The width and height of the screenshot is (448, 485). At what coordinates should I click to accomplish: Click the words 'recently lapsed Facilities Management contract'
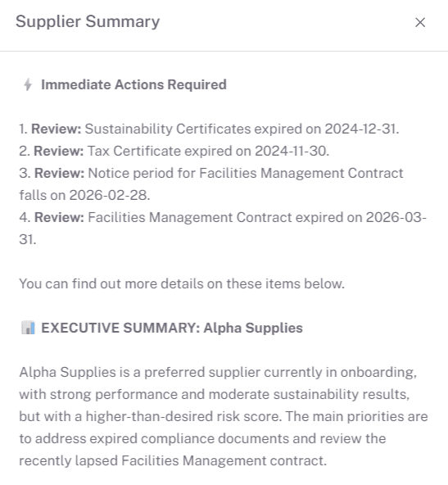(171, 460)
